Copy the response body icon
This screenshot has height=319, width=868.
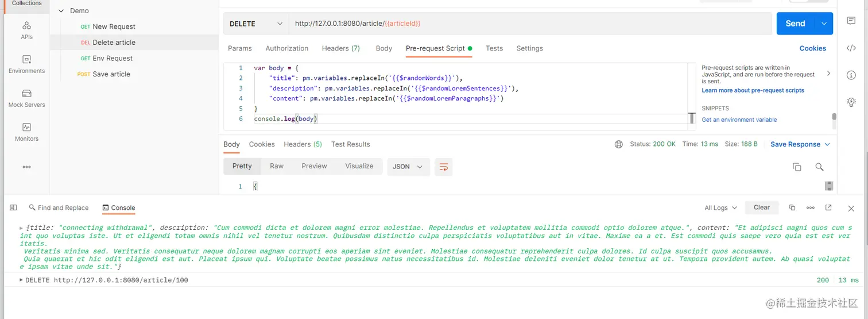point(797,167)
